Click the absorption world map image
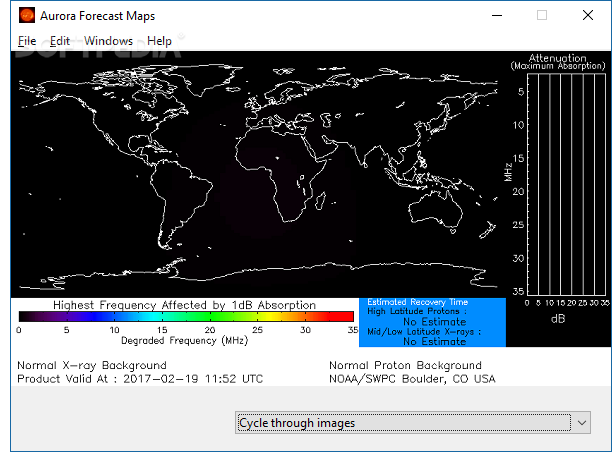Image resolution: width=612 pixels, height=452 pixels. click(258, 174)
